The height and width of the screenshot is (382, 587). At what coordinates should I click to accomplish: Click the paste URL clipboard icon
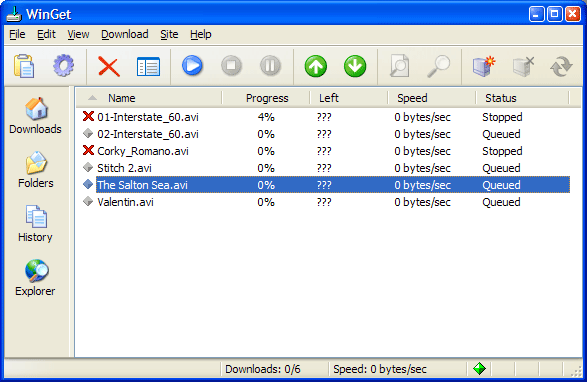coord(24,66)
